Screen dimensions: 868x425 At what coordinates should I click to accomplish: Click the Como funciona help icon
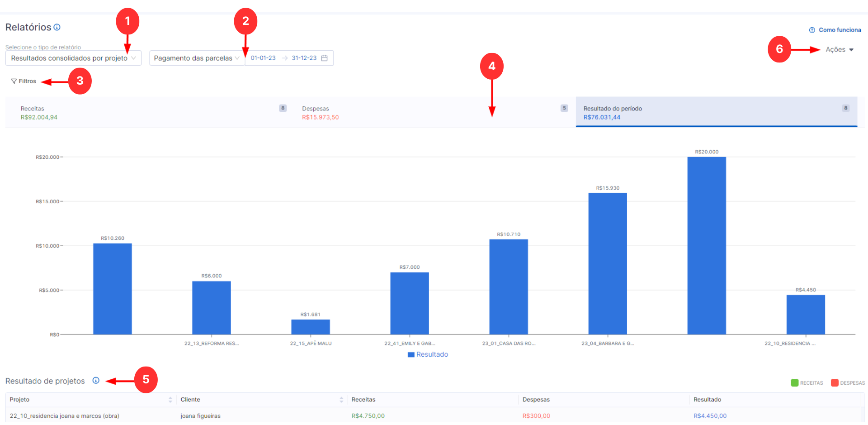click(812, 30)
